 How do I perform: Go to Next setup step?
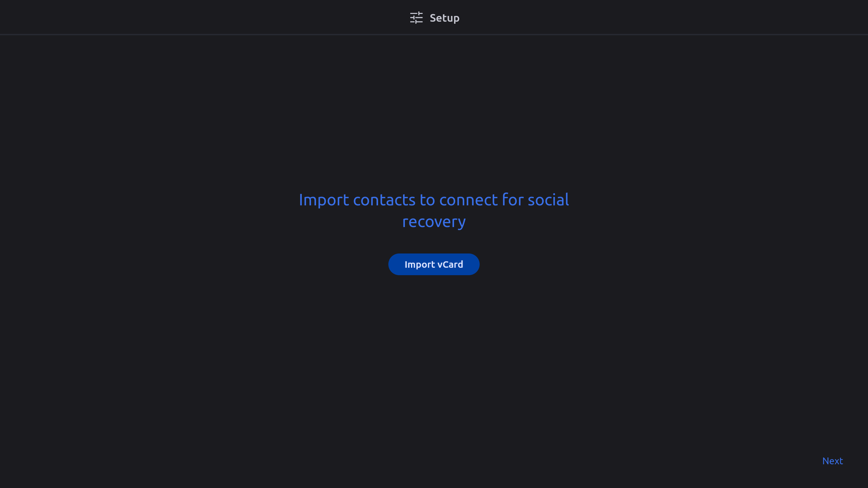click(832, 461)
